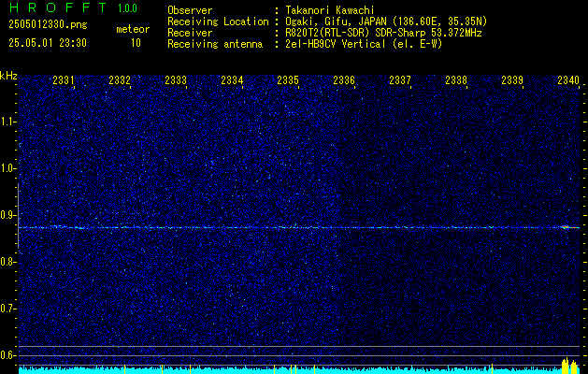Click the Receiving antenna label
The width and height of the screenshot is (588, 374).
215,44
